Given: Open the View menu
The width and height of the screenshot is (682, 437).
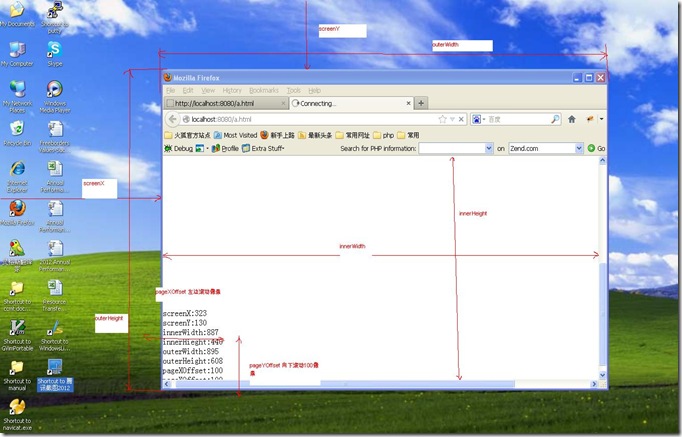Looking at the screenshot, I should point(208,90).
